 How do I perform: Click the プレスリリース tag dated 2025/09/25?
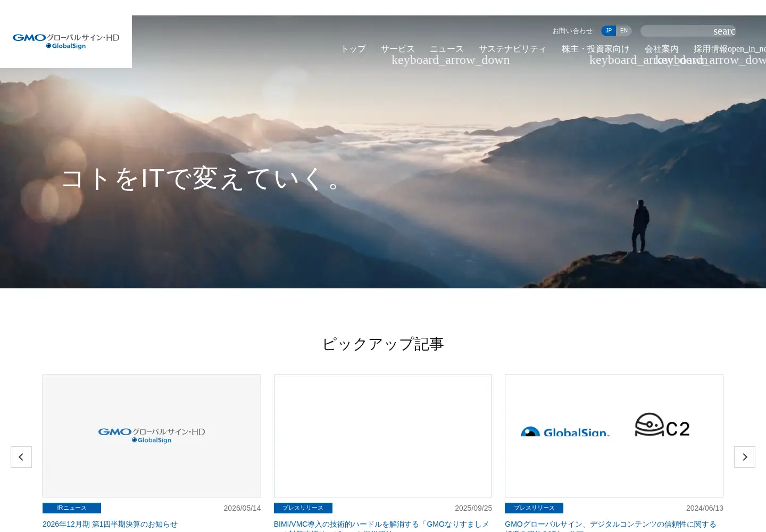[x=303, y=508]
